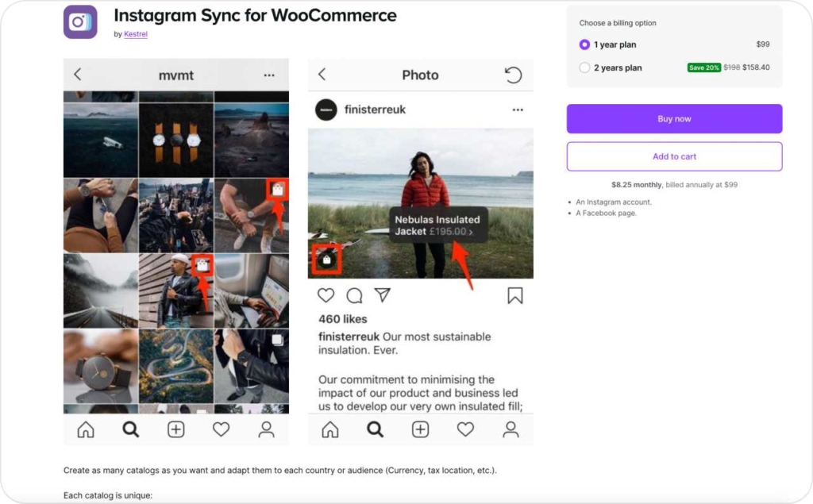The width and height of the screenshot is (813, 504).
Task: Tap search icon in Photo screen bottom bar
Action: coord(375,429)
